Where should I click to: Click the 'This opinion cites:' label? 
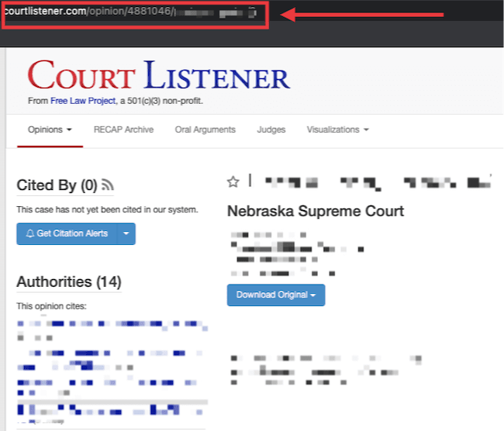click(x=51, y=306)
